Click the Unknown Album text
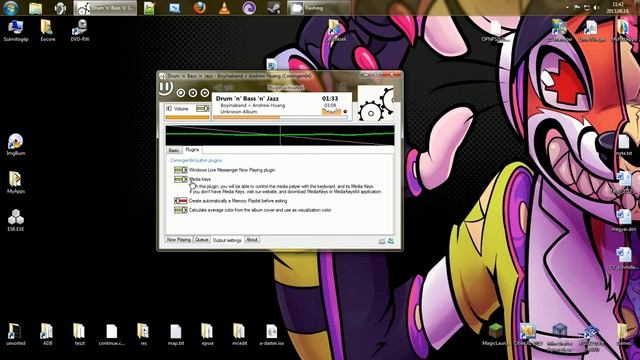Image resolution: width=640 pixels, height=360 pixels. 239,111
